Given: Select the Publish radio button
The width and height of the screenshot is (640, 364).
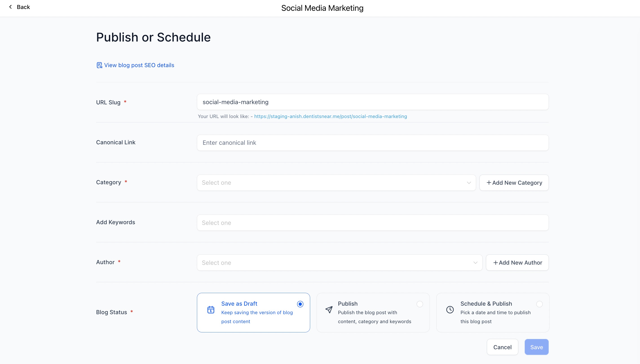Looking at the screenshot, I should [420, 304].
